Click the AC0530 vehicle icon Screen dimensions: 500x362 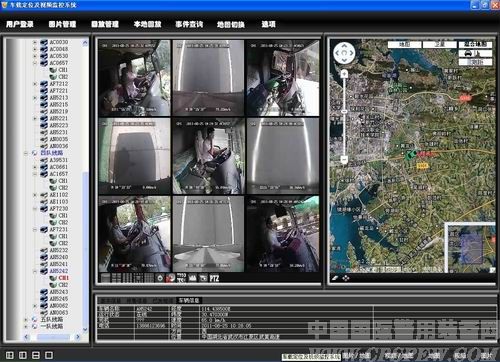[x=44, y=56]
